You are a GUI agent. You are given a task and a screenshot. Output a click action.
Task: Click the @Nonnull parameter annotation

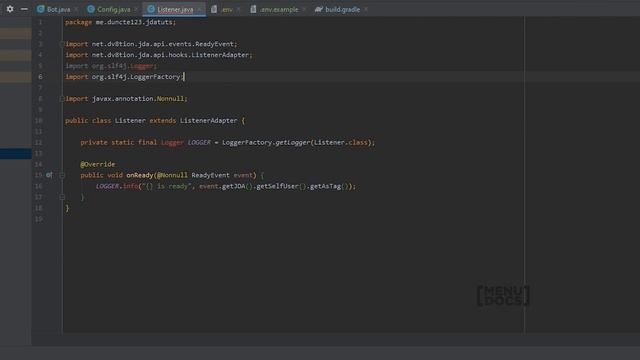point(172,176)
